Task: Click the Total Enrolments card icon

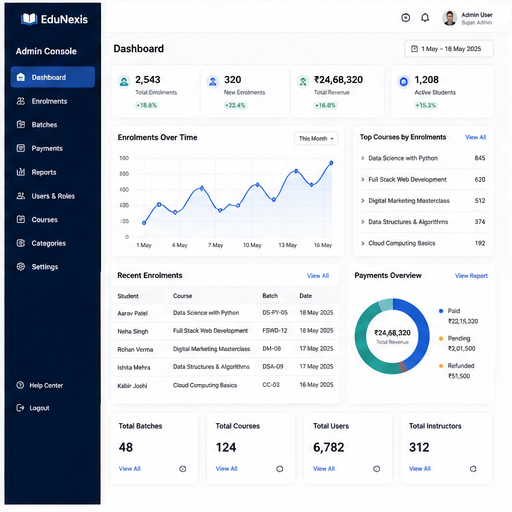Action: click(124, 81)
